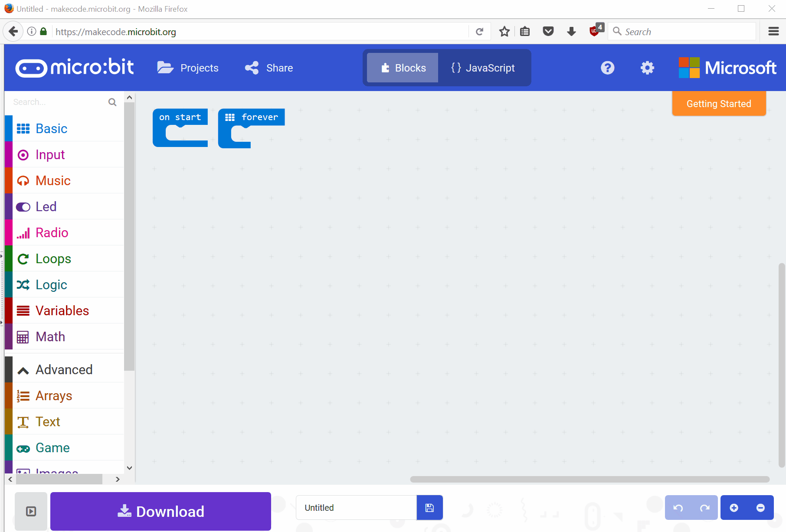
Task: Select the Led blocks category
Action: pos(46,206)
